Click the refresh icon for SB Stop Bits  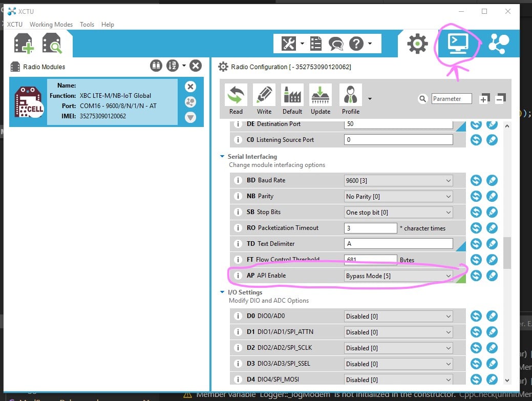[476, 212]
